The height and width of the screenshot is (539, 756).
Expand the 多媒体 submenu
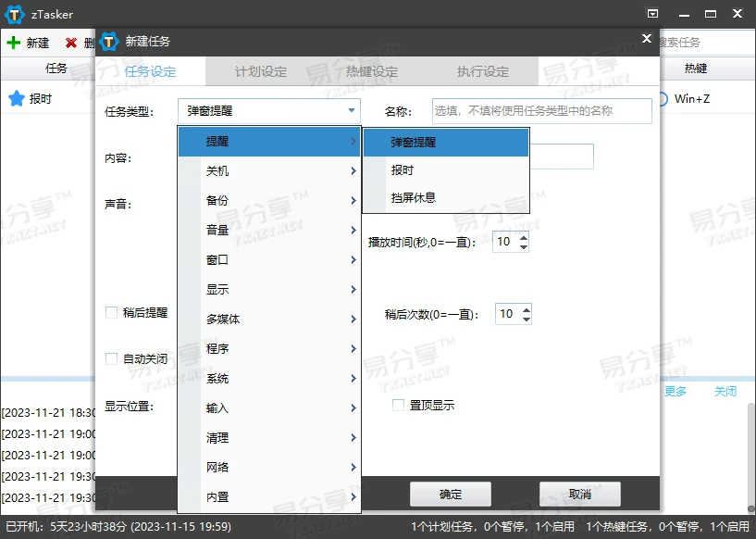tap(269, 319)
